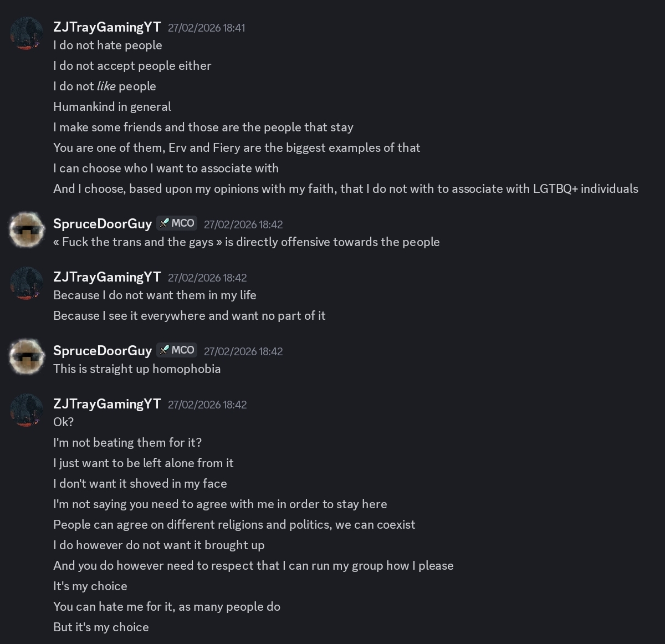Select ZJTrayGamingYT username above "Because I do not want them"
Image resolution: width=665 pixels, height=644 pixels.
[x=107, y=277]
